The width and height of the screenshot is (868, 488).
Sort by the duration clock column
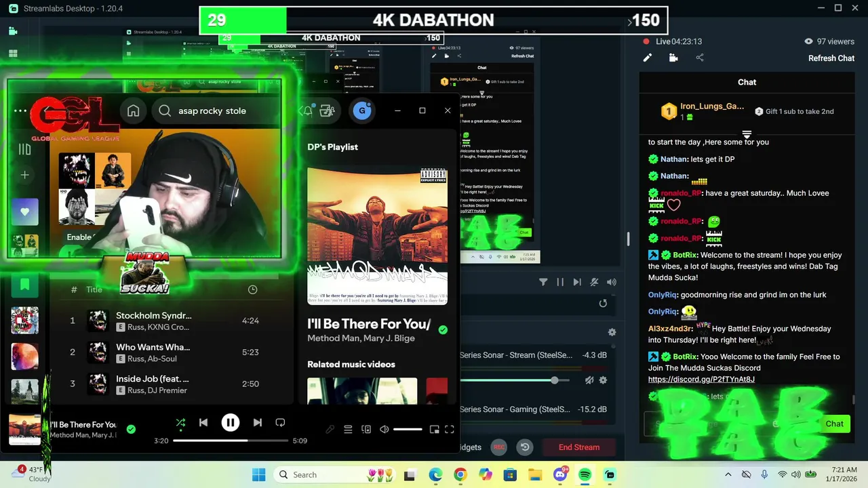pos(252,289)
